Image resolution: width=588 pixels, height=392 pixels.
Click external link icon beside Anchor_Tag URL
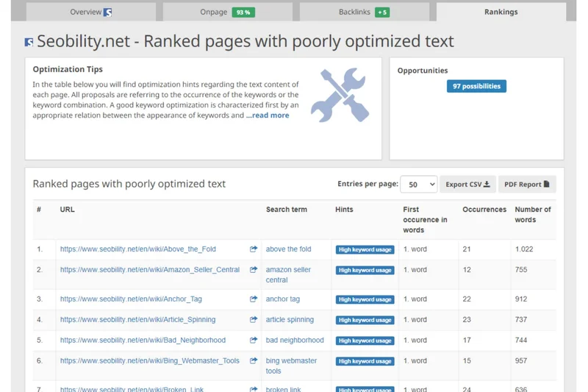[254, 299]
